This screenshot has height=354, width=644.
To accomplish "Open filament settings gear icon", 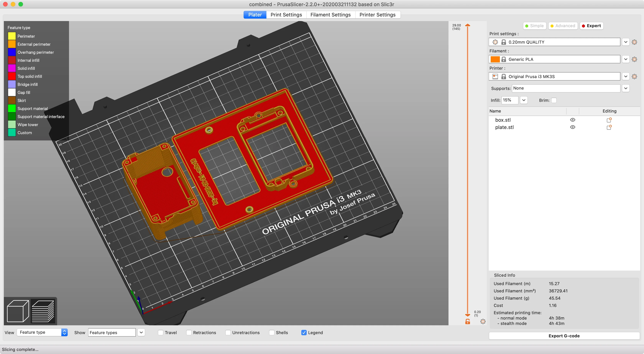I will pyautogui.click(x=634, y=59).
